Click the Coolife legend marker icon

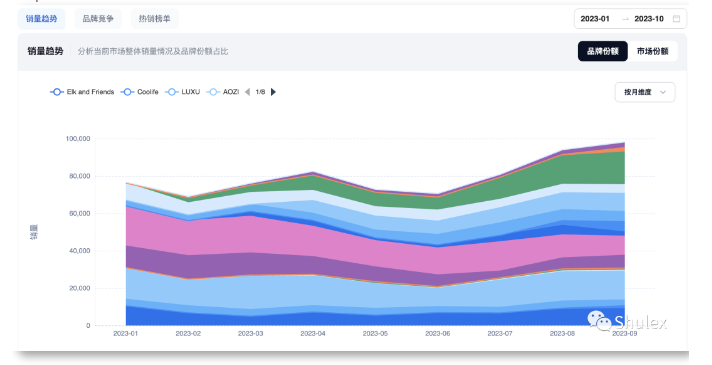tap(128, 92)
